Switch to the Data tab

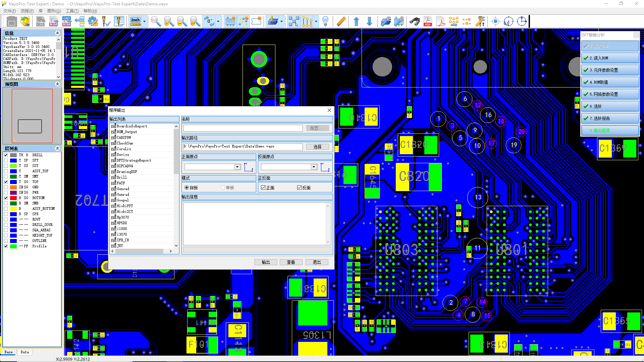[24, 352]
